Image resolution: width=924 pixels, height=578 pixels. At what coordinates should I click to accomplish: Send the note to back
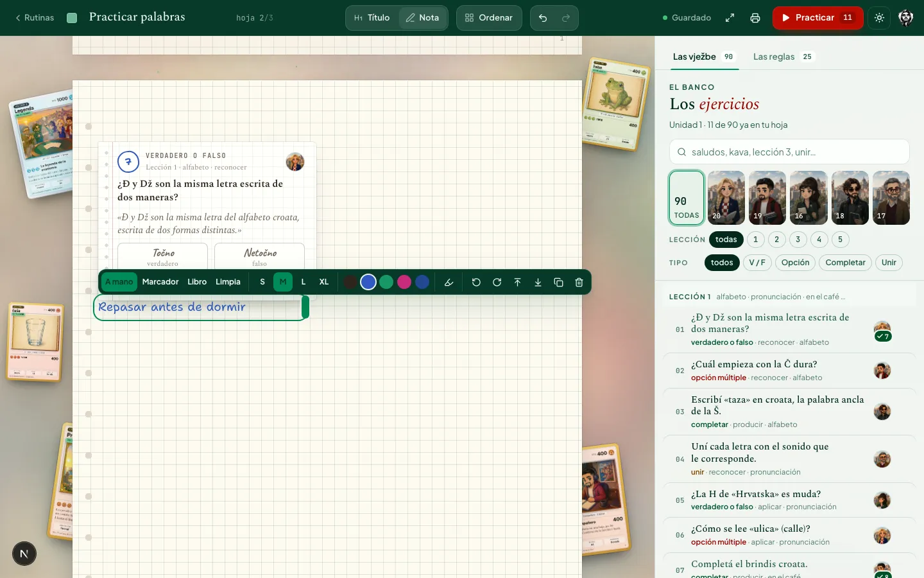click(x=538, y=283)
